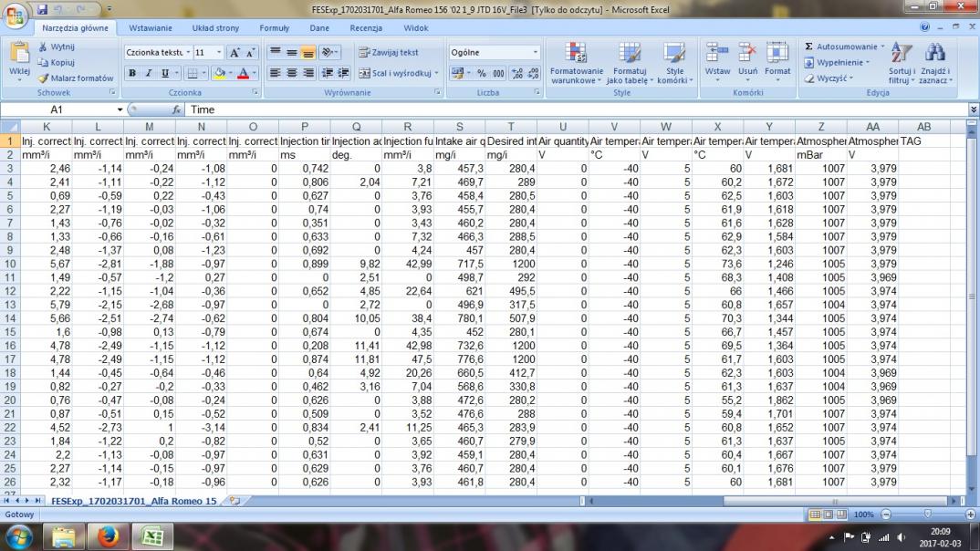Align cell content to bottom
Viewport: 980px width, 551px height.
(308, 53)
